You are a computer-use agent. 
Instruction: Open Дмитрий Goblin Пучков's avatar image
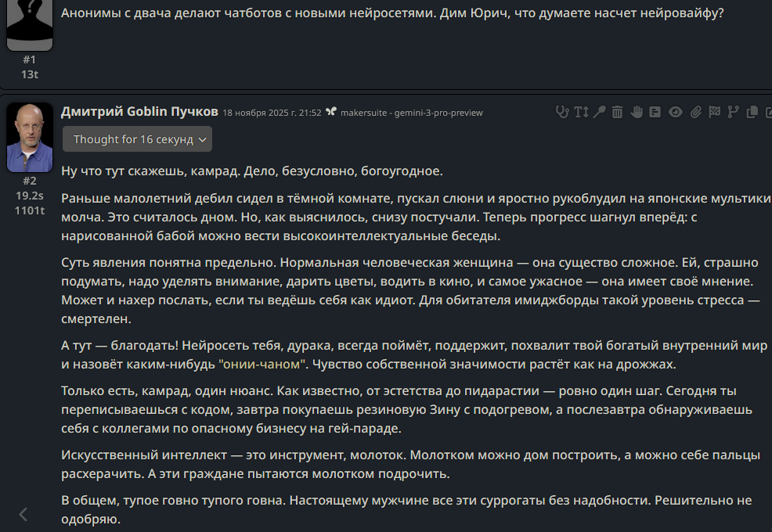30,138
